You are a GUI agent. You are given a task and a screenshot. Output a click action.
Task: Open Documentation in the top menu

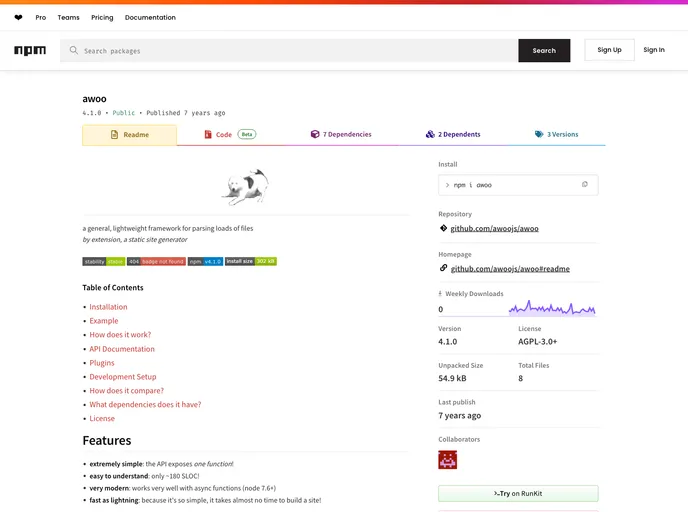pos(150,18)
